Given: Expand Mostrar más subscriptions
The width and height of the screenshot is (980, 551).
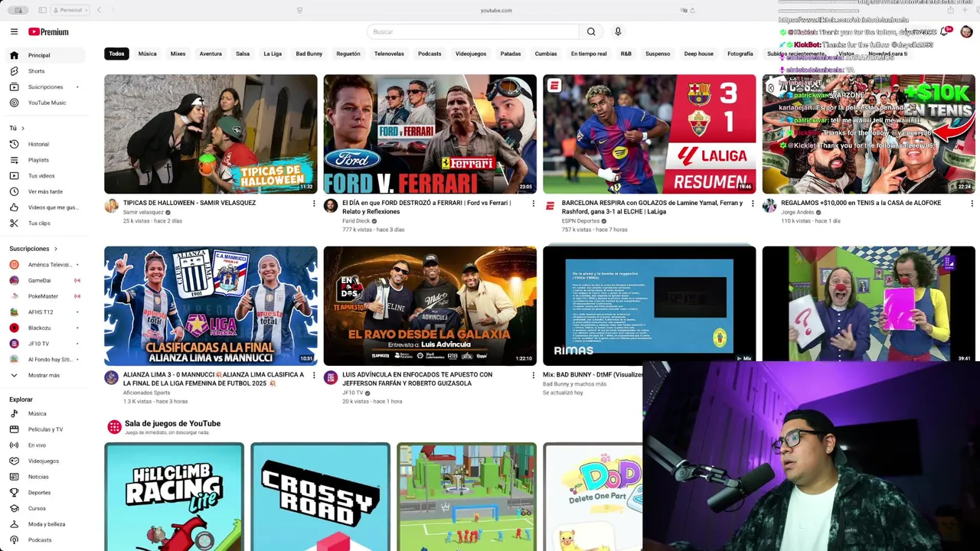Looking at the screenshot, I should click(x=46, y=375).
